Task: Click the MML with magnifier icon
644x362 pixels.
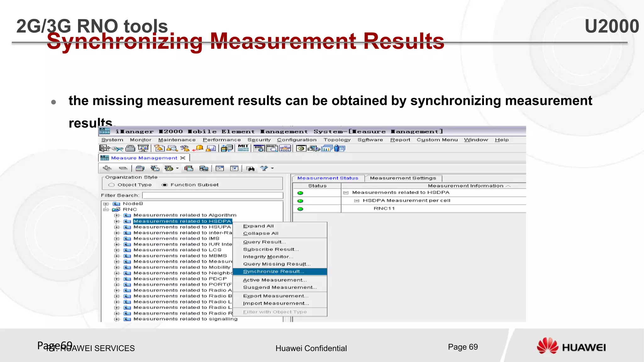Action: click(x=272, y=148)
